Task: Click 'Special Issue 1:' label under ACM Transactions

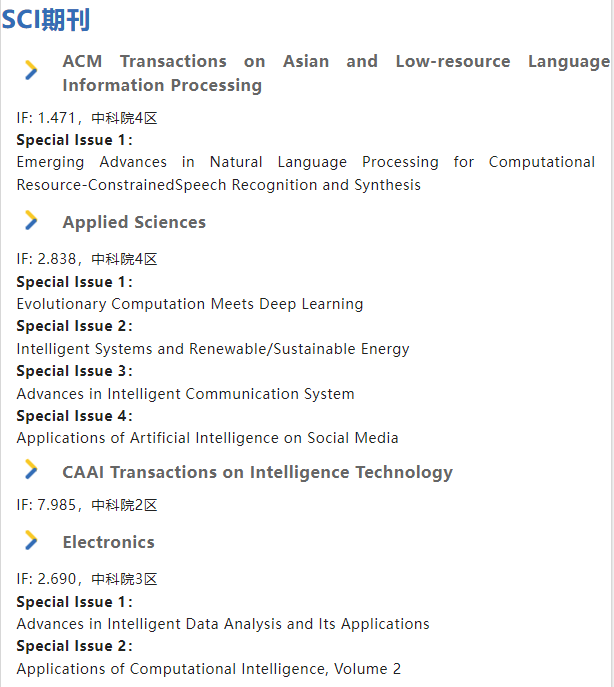Action: 75,140
